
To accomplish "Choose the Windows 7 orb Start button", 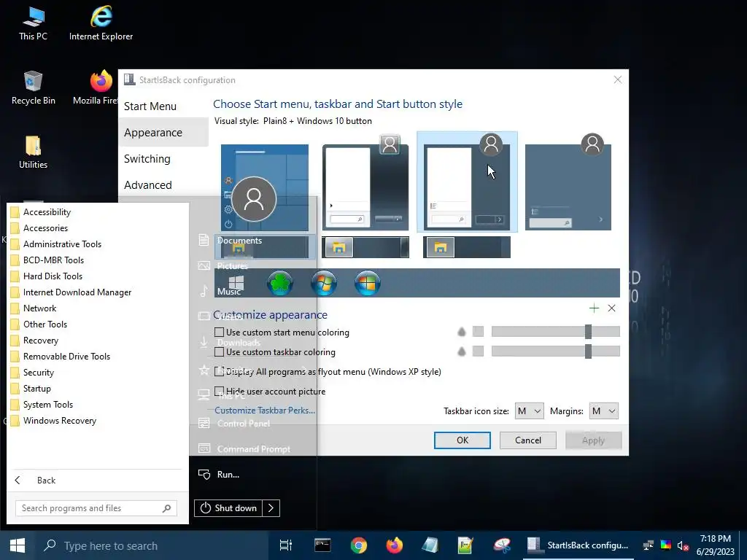I will (x=324, y=283).
